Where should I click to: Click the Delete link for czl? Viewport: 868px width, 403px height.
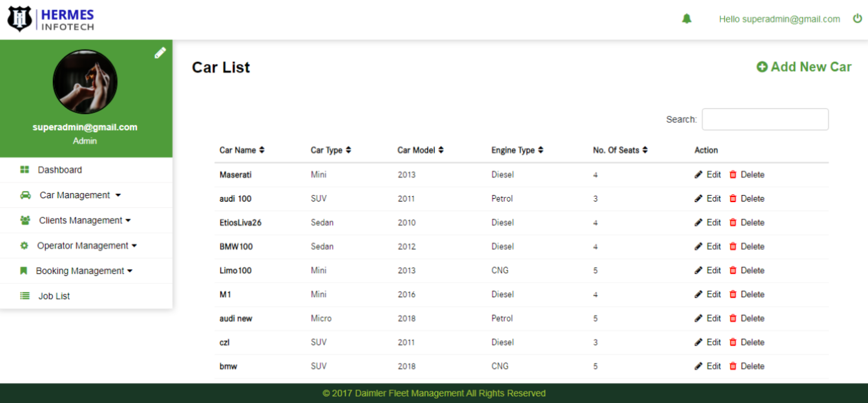point(752,342)
